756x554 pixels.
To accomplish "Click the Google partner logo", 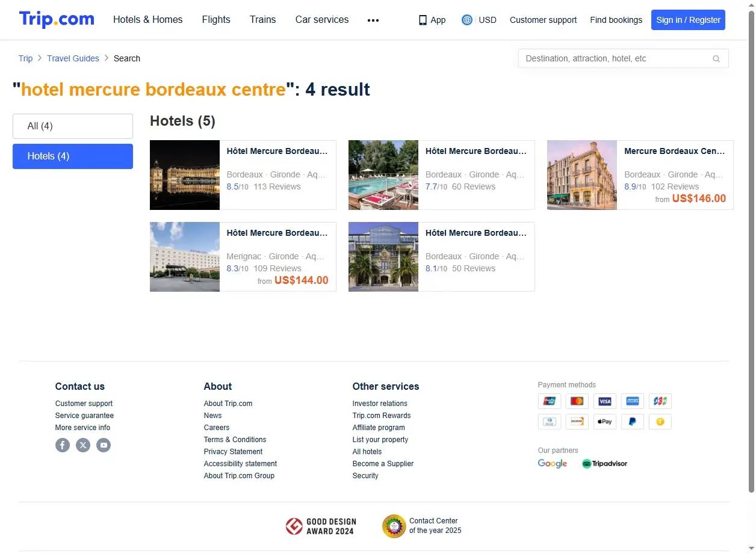I will pyautogui.click(x=553, y=464).
